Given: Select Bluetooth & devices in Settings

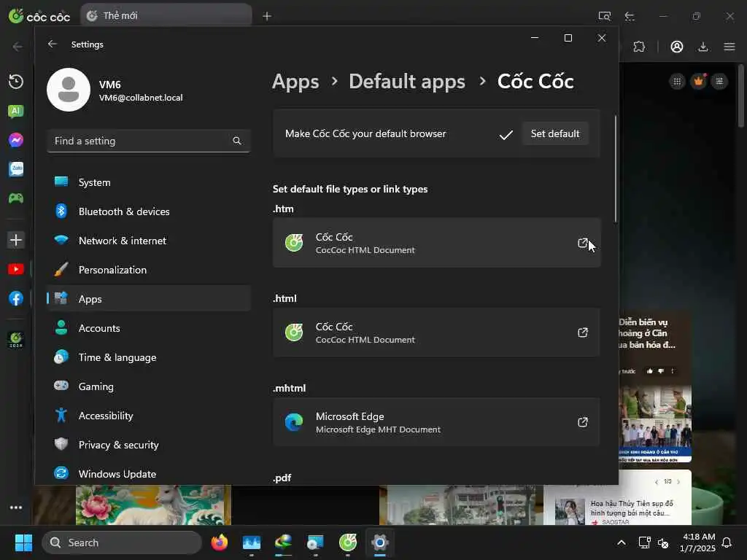Looking at the screenshot, I should click(149, 211).
